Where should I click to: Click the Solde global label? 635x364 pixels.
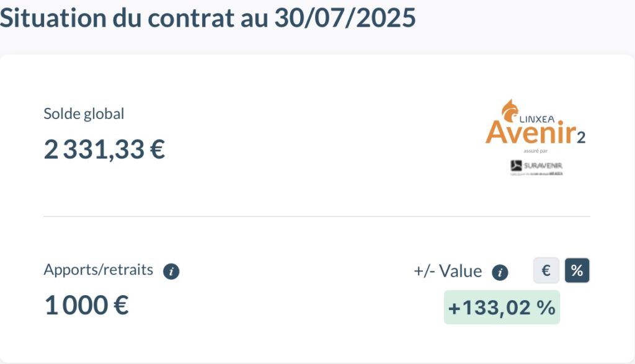tap(84, 113)
